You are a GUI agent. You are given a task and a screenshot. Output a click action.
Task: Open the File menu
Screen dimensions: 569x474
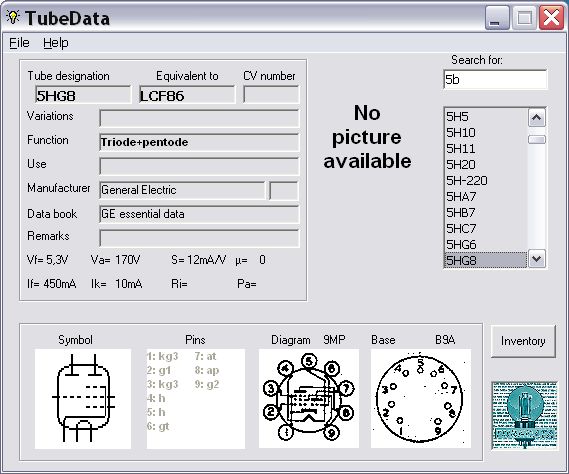click(x=19, y=43)
